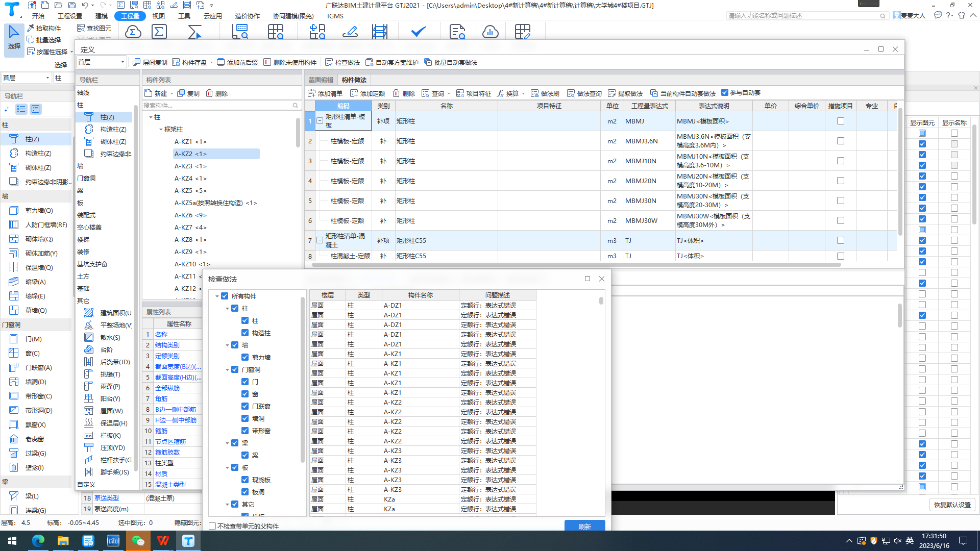Open WeChat from the Windows taskbar
The width and height of the screenshot is (980, 551).
(138, 541)
